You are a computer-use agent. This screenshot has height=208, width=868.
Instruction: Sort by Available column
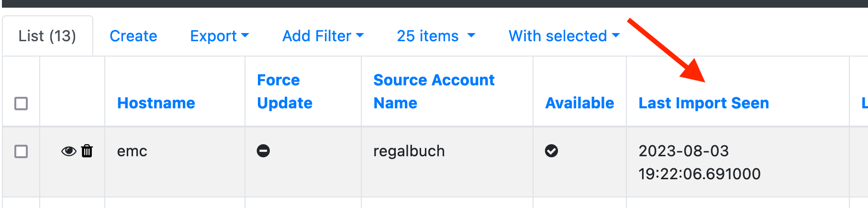tap(579, 103)
